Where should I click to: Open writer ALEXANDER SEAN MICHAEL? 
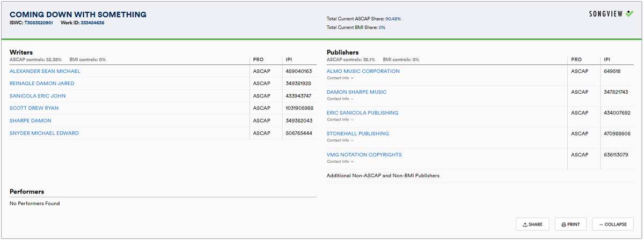click(x=45, y=71)
